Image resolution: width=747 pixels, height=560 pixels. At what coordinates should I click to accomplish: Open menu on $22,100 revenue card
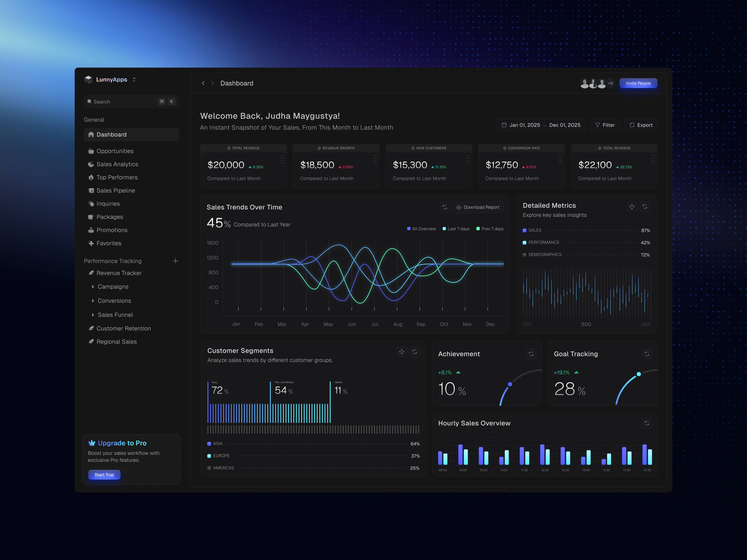click(653, 159)
